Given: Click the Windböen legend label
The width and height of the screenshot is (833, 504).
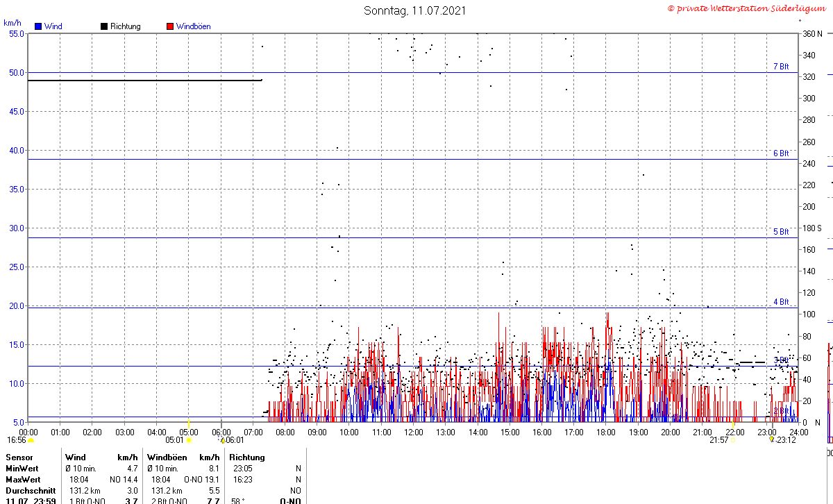Looking at the screenshot, I should 193,26.
